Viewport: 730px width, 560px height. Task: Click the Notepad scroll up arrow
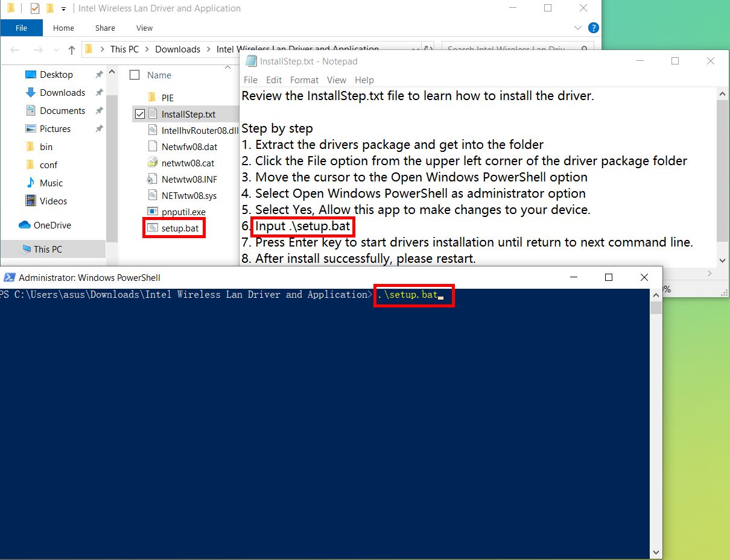click(723, 94)
